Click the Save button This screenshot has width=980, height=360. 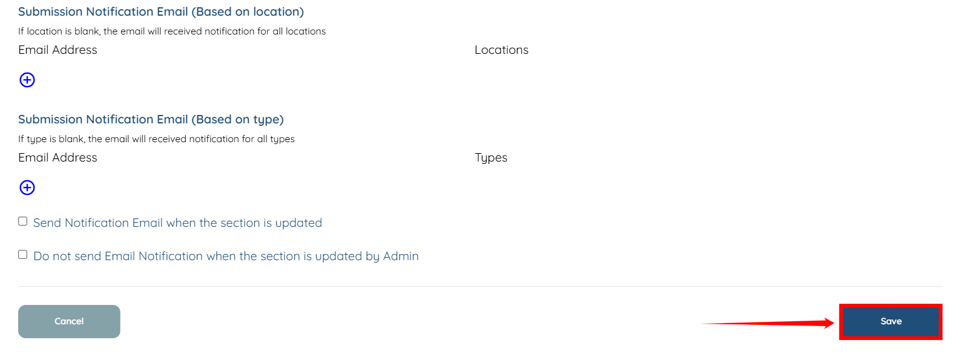point(890,321)
